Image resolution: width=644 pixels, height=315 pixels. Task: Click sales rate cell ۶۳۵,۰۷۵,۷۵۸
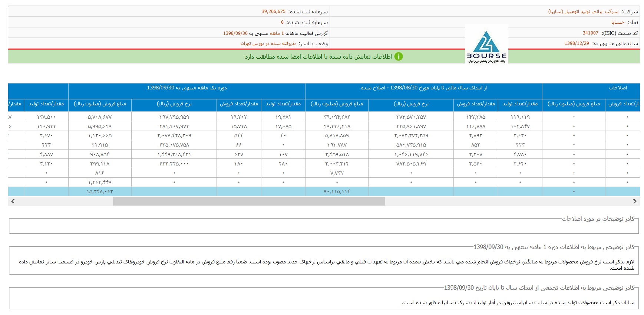(174, 145)
